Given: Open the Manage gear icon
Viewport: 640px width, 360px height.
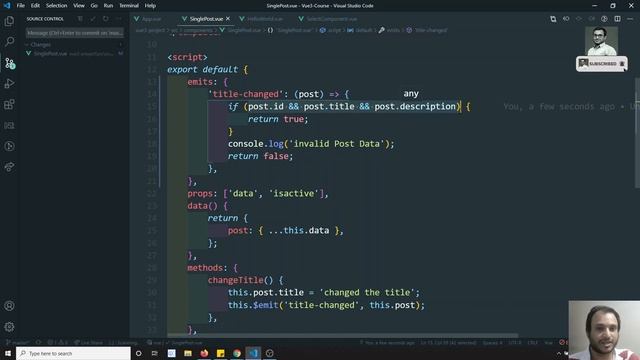Looking at the screenshot, I should pos(9,327).
